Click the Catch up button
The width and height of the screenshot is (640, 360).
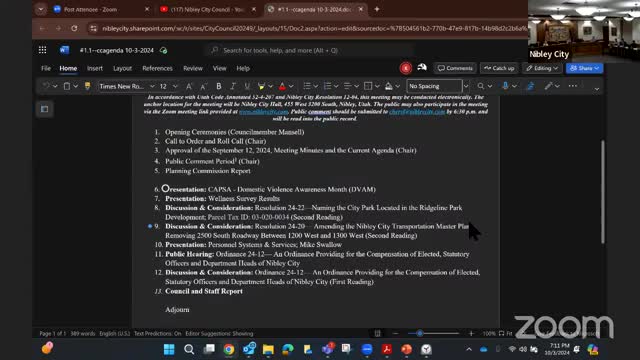[x=499, y=68]
